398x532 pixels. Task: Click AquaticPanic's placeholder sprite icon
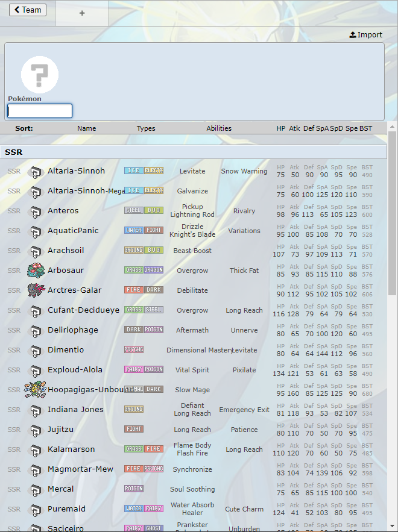pos(36,231)
